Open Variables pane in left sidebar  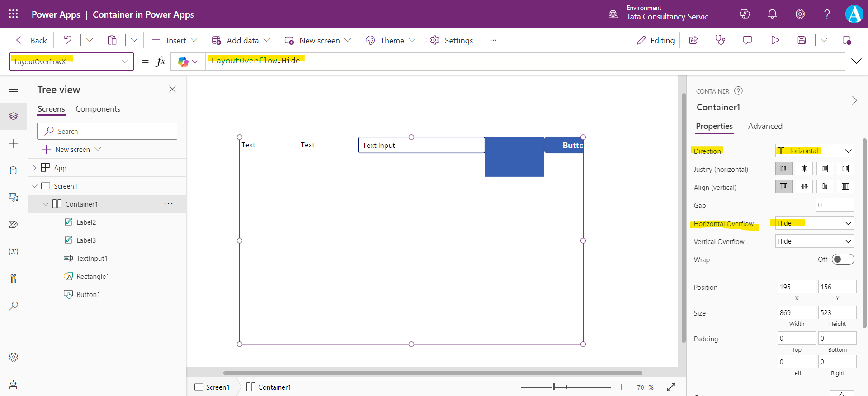tap(14, 251)
